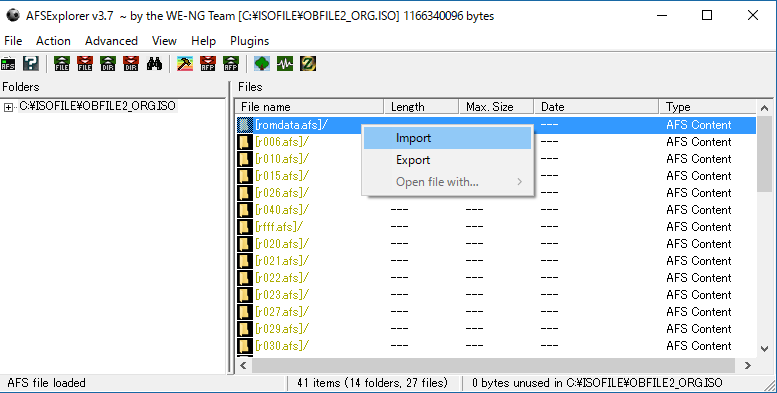
Task: Click the red DIR toolbar icon
Action: click(x=131, y=63)
